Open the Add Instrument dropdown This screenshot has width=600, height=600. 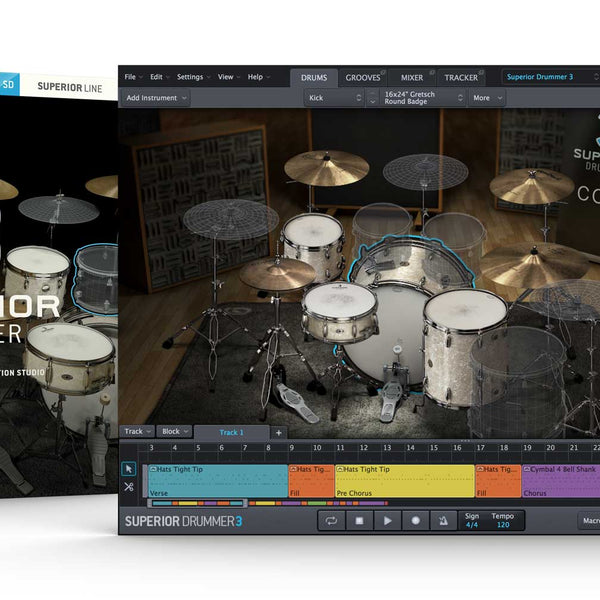click(x=155, y=98)
